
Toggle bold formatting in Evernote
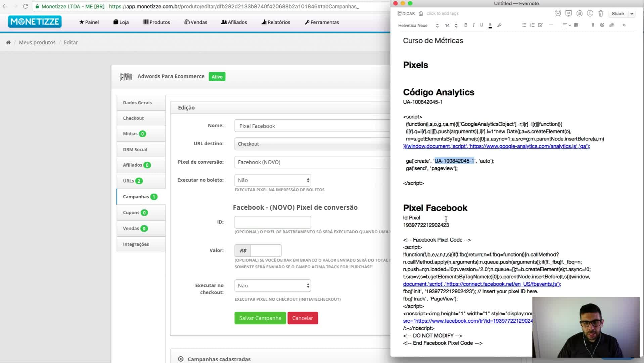466,25
